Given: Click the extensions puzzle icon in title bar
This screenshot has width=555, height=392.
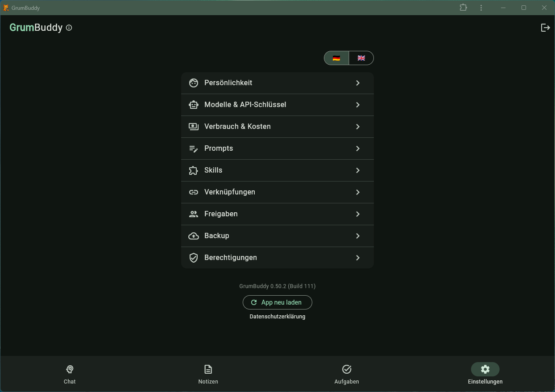Looking at the screenshot, I should pos(464,8).
